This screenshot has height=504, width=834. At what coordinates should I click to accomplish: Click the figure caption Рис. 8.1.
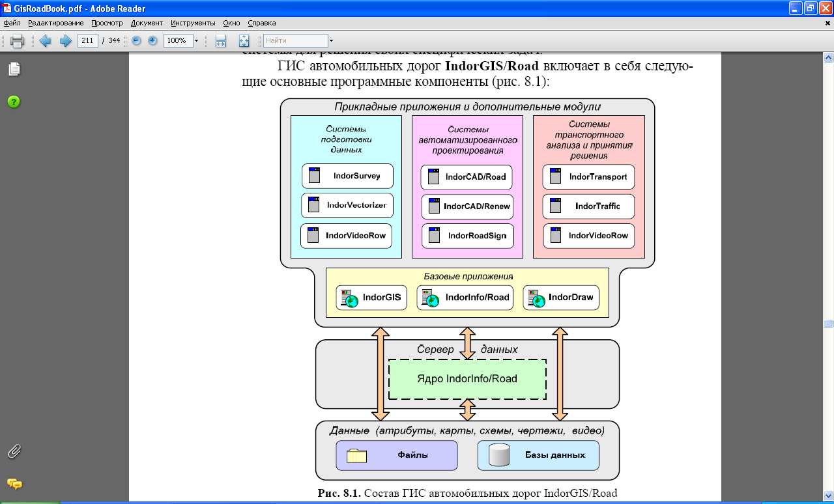(x=467, y=493)
